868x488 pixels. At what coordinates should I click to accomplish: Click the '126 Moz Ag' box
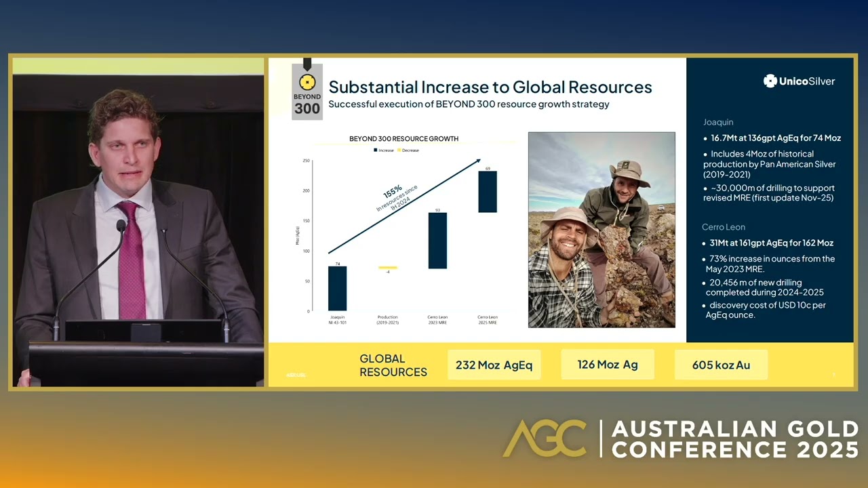[x=608, y=365]
